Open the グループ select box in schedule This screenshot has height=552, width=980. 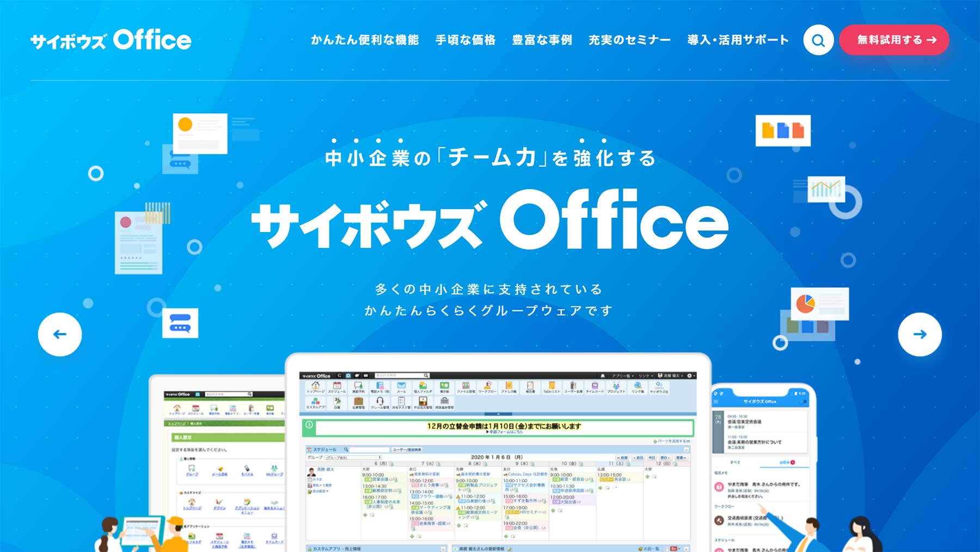(352, 457)
